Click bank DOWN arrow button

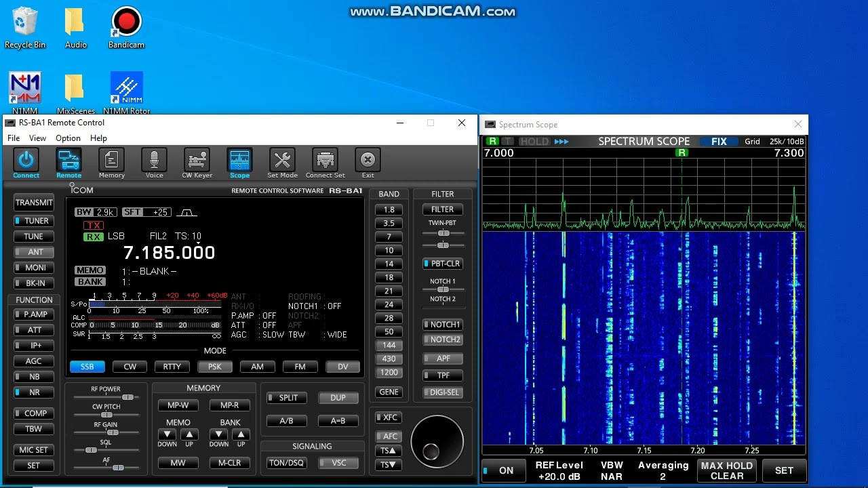218,434
